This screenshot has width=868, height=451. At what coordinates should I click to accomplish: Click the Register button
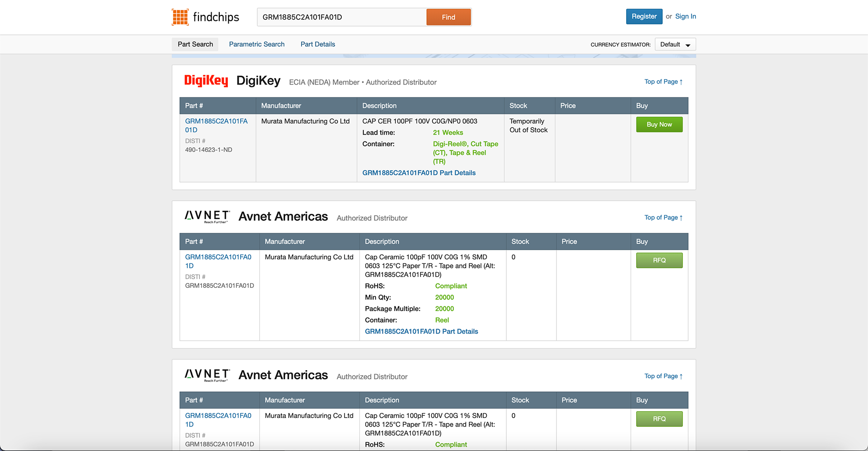point(644,16)
